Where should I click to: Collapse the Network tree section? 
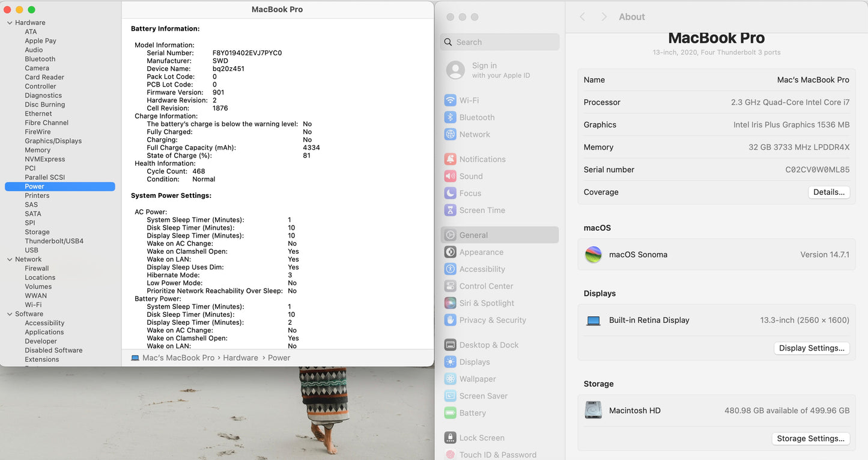[10, 260]
